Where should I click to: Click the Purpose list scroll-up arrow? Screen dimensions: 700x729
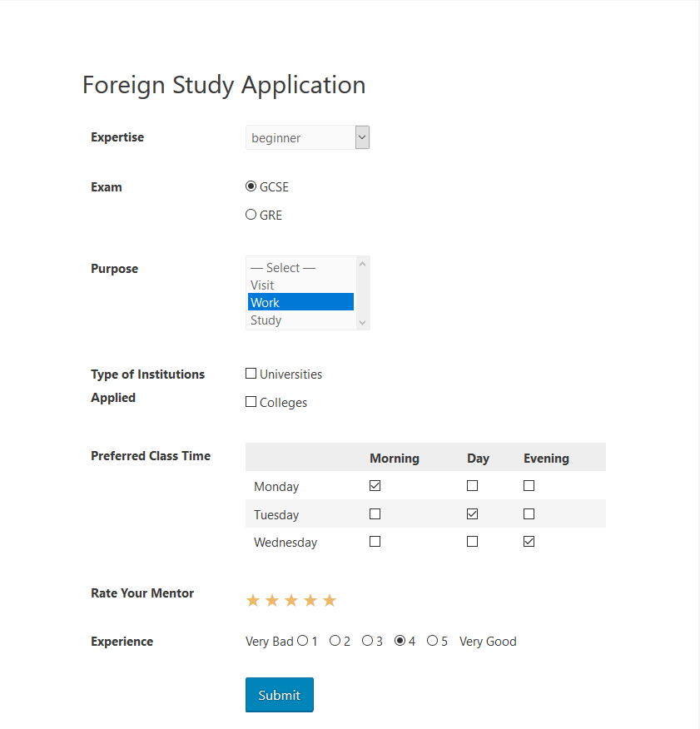pos(362,264)
